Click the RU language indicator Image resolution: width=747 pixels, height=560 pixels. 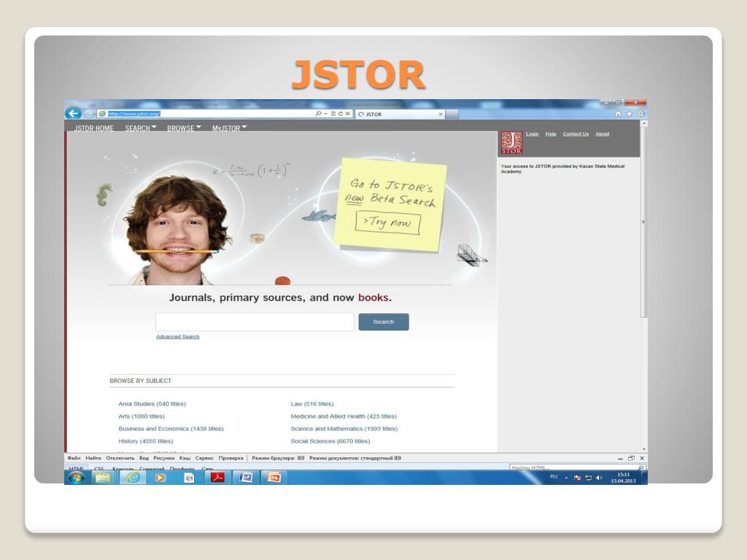tap(554, 477)
